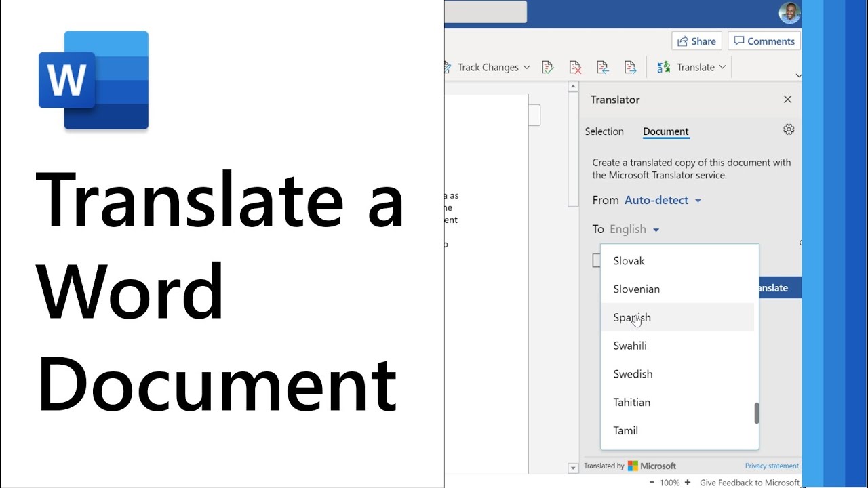Viewport: 868px width, 488px height.
Task: Click the zoom in plus button
Action: (688, 483)
